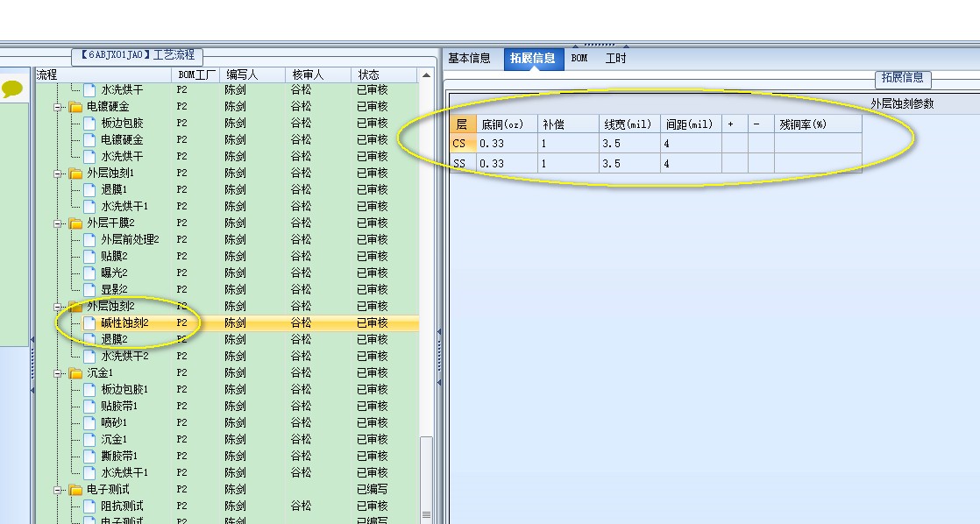
Task: Click document icon of 碱性蚀刻2 step
Action: 90,322
